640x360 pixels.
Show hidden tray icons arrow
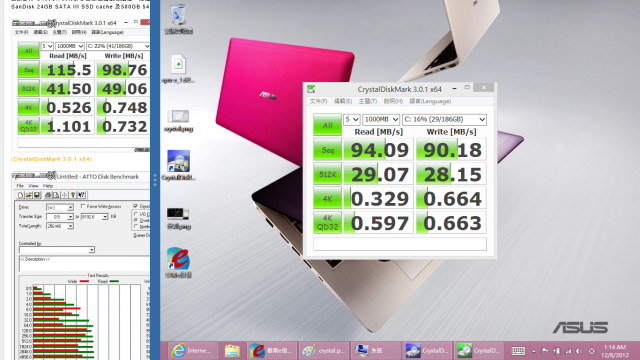click(534, 351)
